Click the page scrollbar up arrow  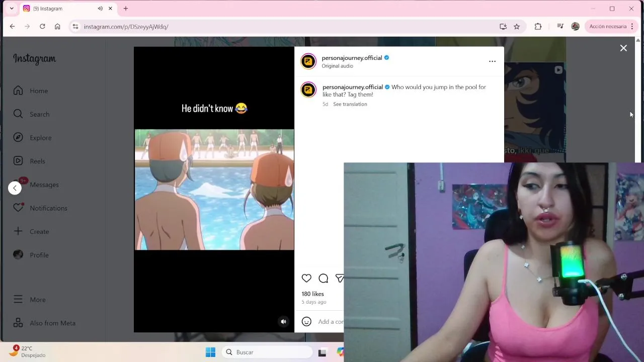(638, 40)
